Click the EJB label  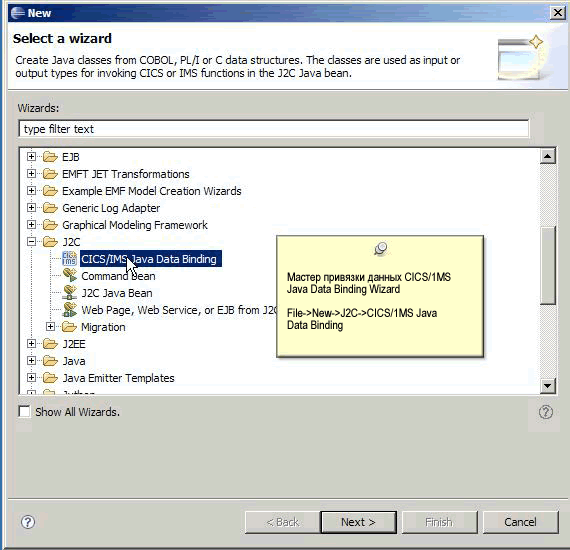pos(71,157)
